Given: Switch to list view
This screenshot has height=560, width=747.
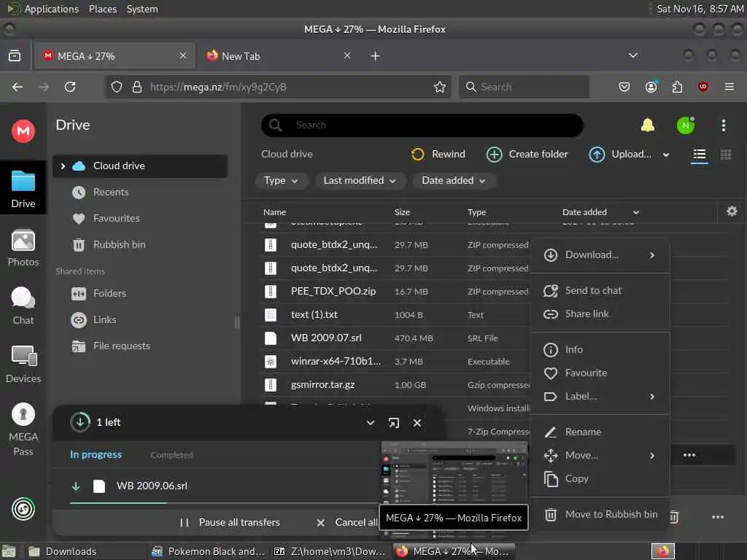Looking at the screenshot, I should coord(700,155).
